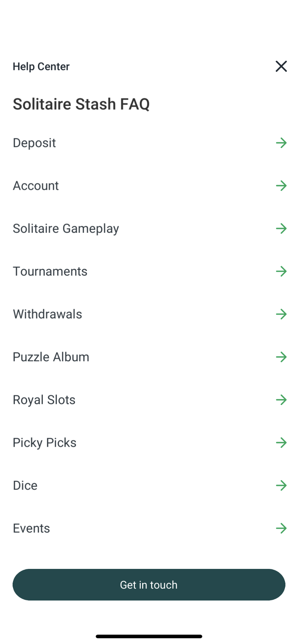Click the green arrow beside Account

point(281,186)
